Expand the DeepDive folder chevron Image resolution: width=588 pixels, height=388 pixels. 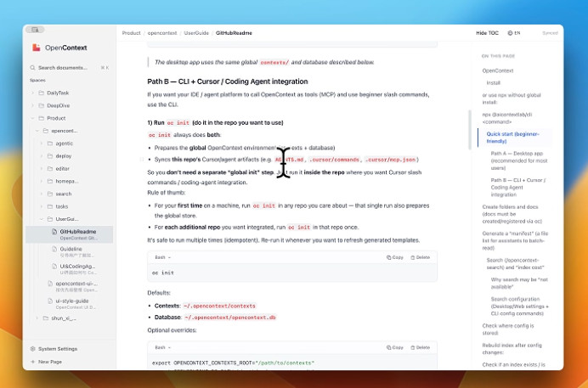pos(32,105)
